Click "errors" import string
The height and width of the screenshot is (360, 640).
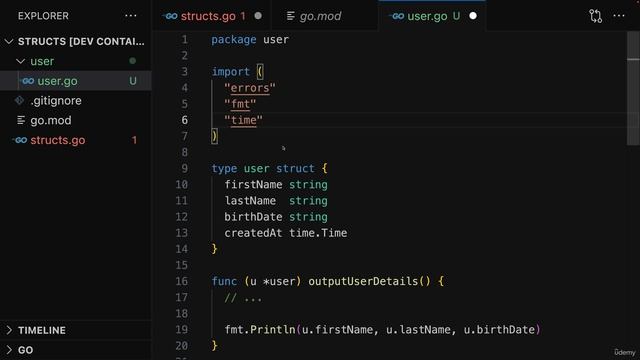coord(250,88)
